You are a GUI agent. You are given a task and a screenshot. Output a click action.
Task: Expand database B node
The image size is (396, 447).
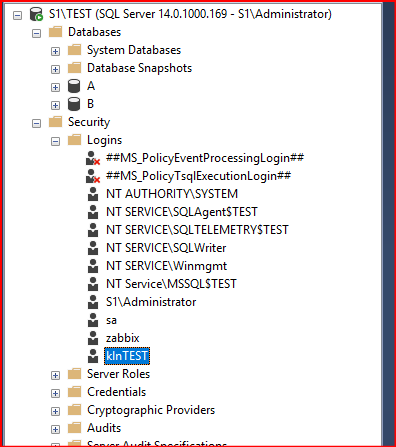[55, 105]
